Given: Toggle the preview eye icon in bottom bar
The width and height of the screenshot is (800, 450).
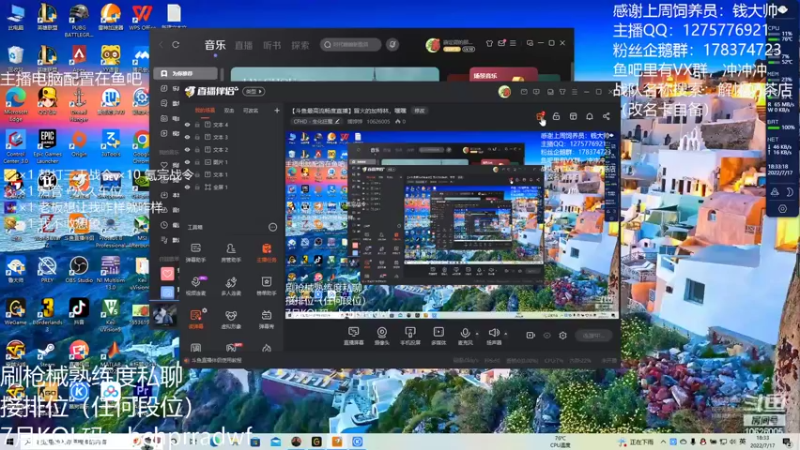Looking at the screenshot, I should pos(546,335).
